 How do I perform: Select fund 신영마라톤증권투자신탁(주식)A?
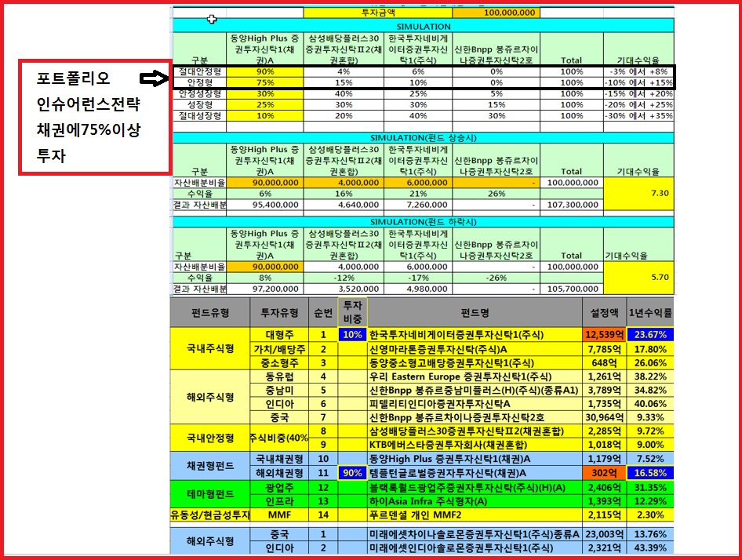coord(475,349)
